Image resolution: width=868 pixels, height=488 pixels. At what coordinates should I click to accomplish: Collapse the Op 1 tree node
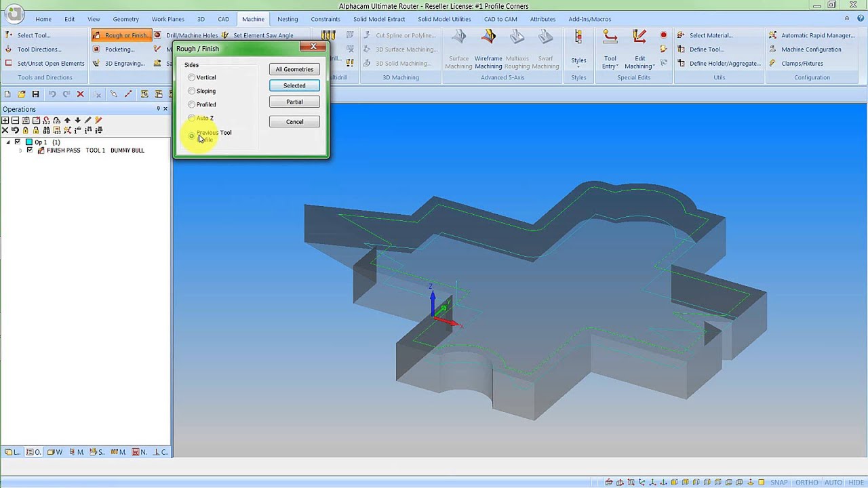(8, 142)
